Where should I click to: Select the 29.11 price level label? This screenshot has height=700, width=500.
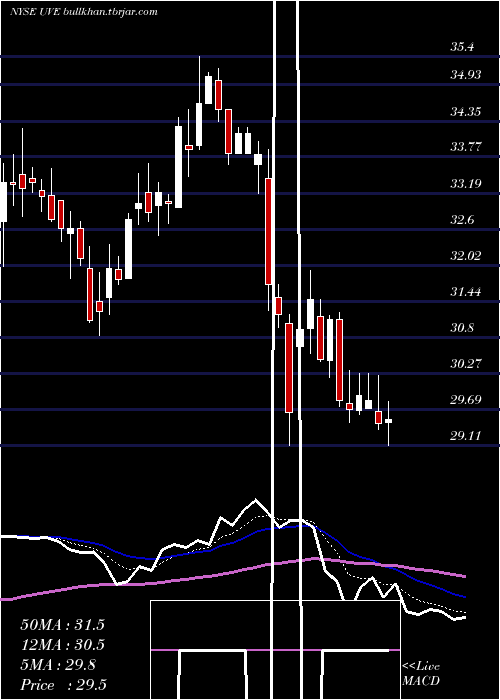pos(466,435)
